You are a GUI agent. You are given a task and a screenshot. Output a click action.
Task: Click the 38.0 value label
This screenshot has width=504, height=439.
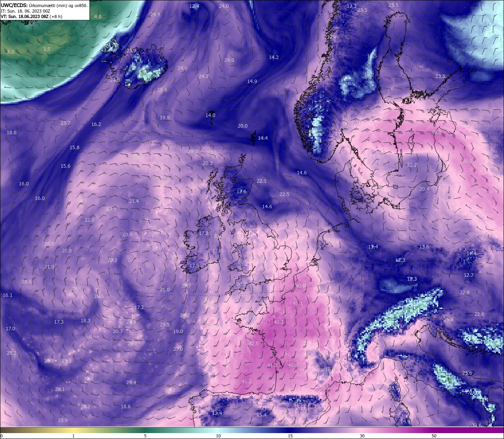[x=467, y=161]
